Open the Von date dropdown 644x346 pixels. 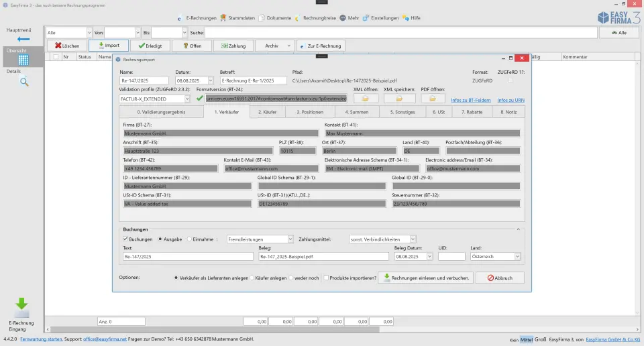click(x=138, y=32)
